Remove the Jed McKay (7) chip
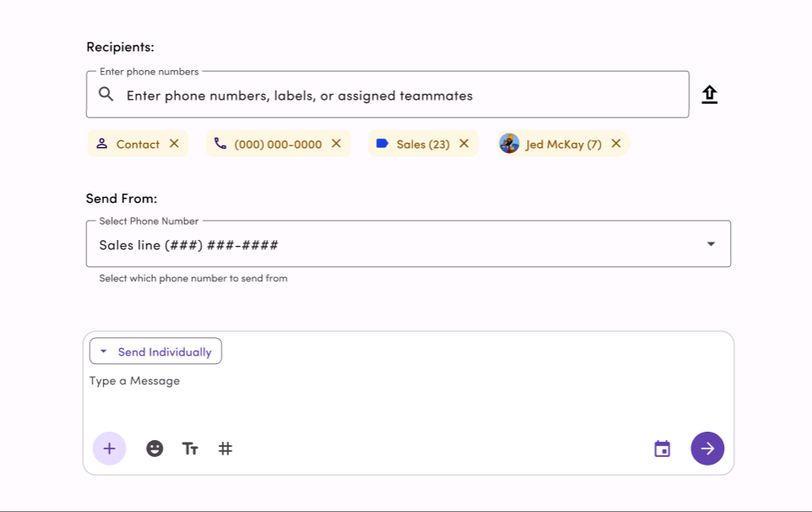The height and width of the screenshot is (512, 812). click(x=616, y=144)
